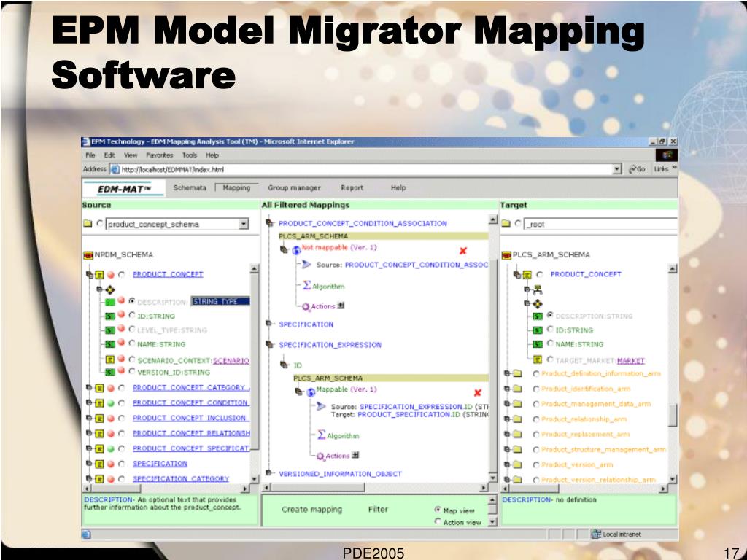Click Source arrow icon for PRODUCT_CONCEPT_CONDITION_ASSOC
The width and height of the screenshot is (747, 560).
[x=306, y=264]
